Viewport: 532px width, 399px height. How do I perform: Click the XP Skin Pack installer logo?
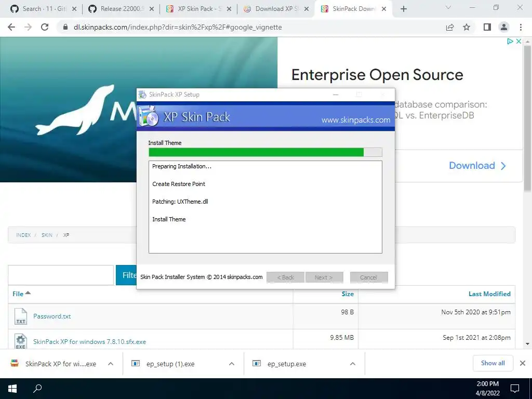tap(149, 116)
